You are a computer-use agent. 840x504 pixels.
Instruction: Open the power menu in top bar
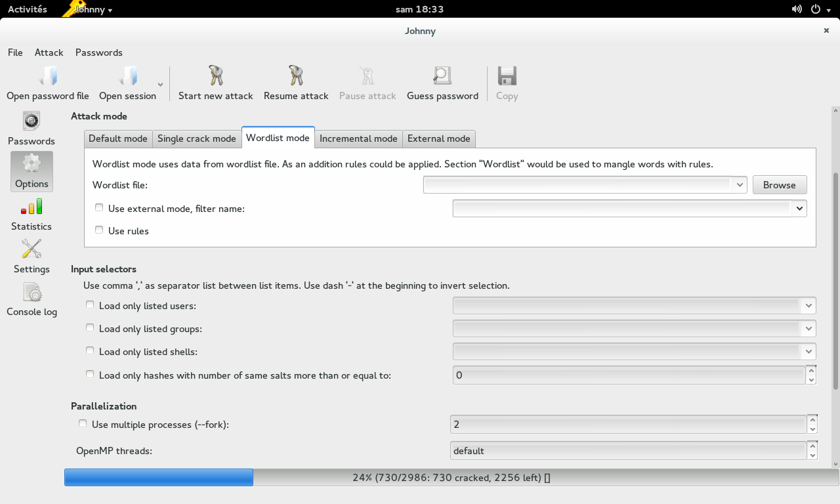coord(820,9)
